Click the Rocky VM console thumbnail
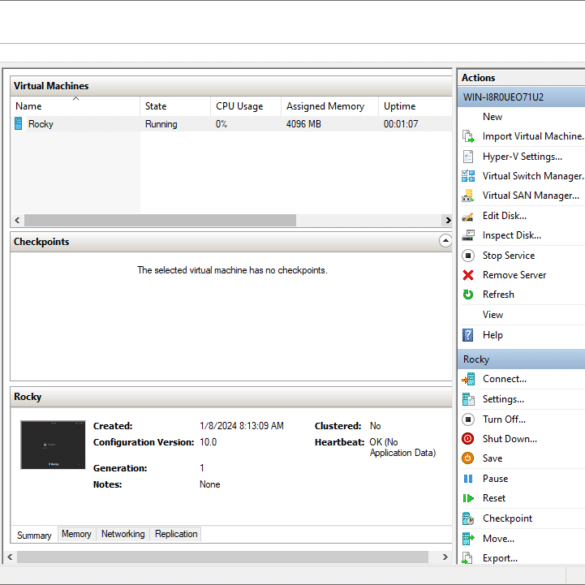Screen dimensions: 585x585 click(x=53, y=445)
